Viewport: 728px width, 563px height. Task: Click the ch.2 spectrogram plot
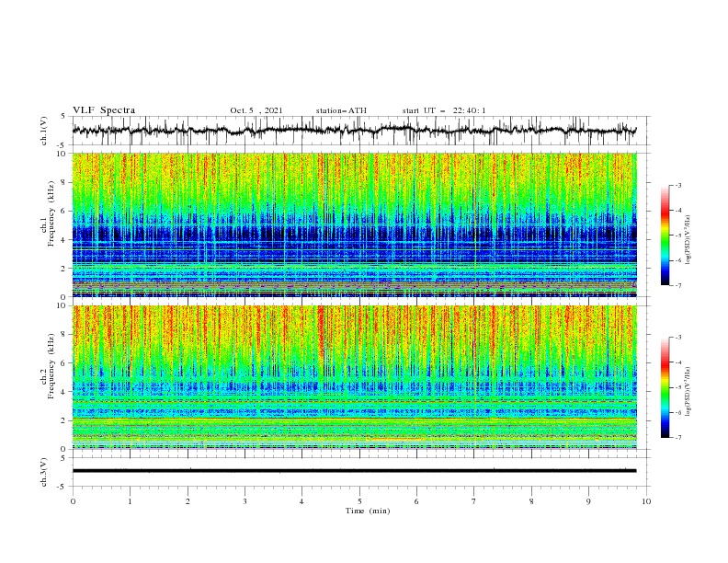pos(354,377)
